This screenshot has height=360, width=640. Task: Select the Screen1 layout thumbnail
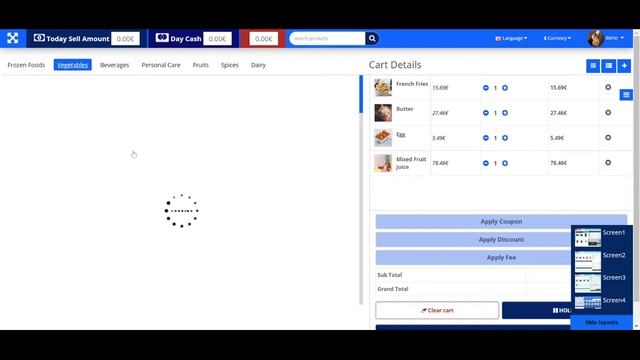pos(588,238)
